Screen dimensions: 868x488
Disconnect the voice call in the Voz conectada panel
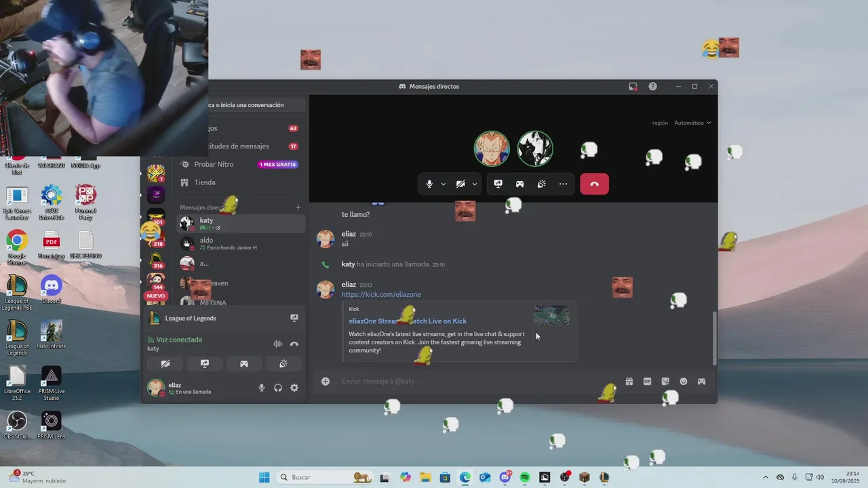[294, 344]
